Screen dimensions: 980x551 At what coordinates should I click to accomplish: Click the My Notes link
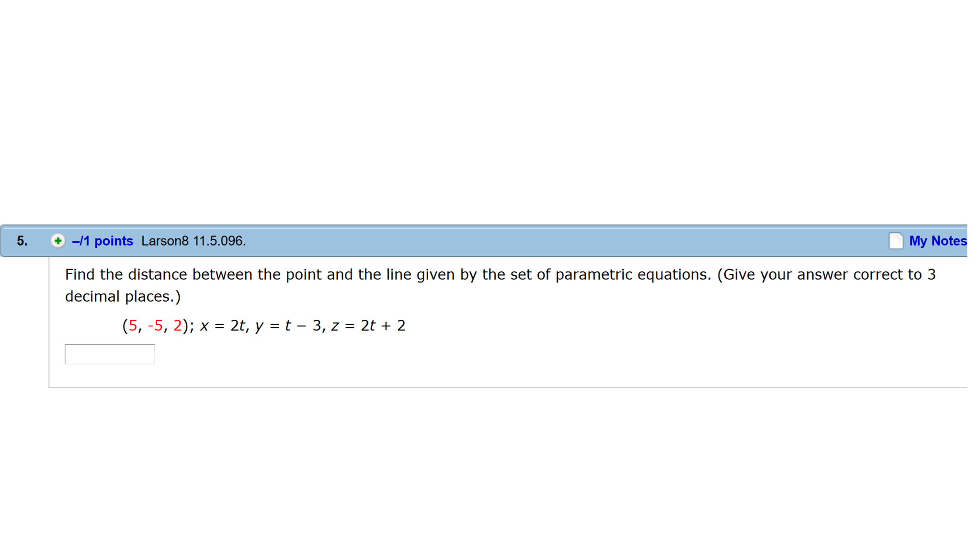[x=938, y=241]
